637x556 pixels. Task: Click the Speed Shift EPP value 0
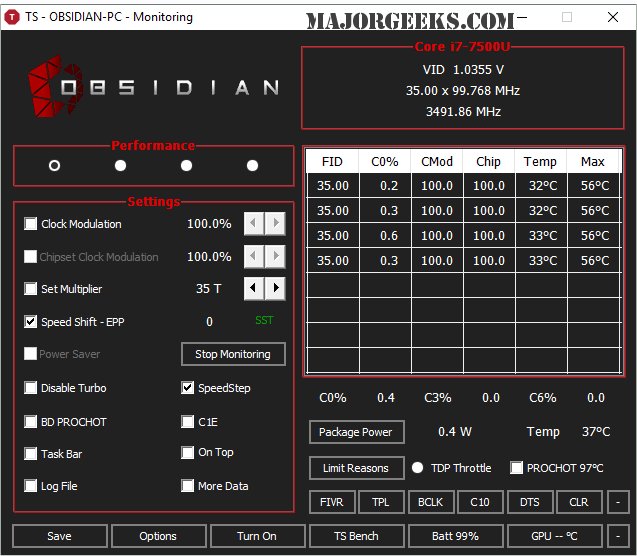click(x=209, y=322)
